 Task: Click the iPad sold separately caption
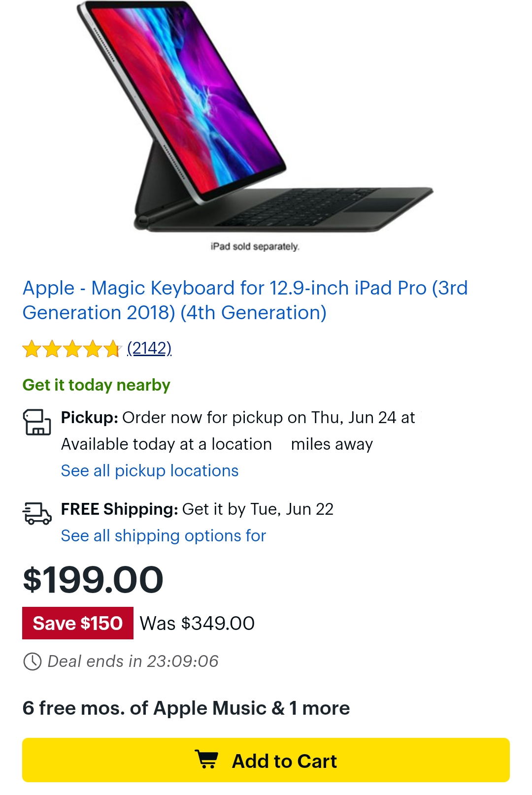tap(255, 246)
